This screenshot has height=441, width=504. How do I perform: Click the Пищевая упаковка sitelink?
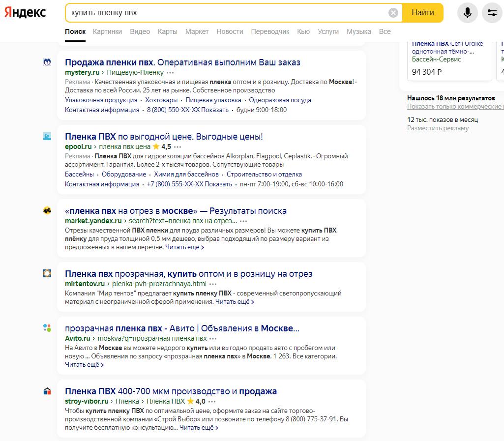pyautogui.click(x=213, y=100)
